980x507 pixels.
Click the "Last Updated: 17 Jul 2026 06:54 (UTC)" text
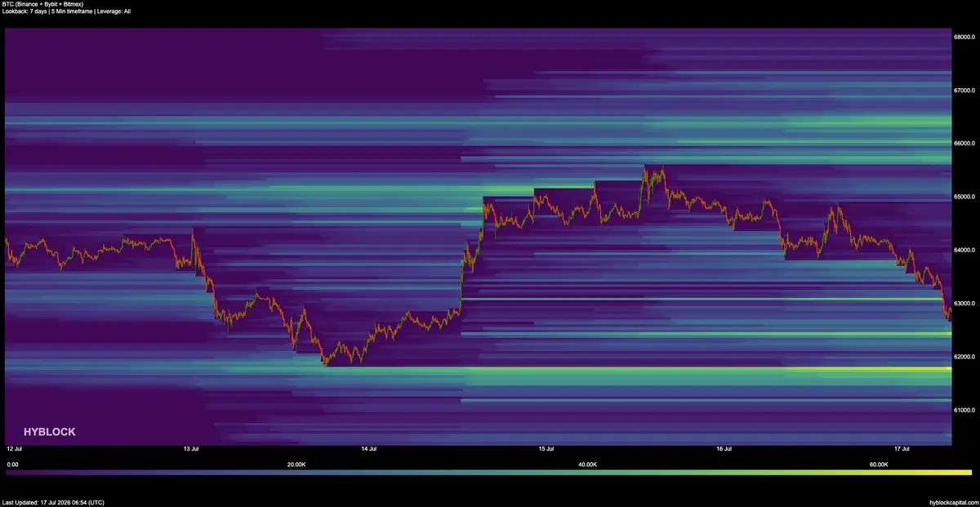[53, 502]
